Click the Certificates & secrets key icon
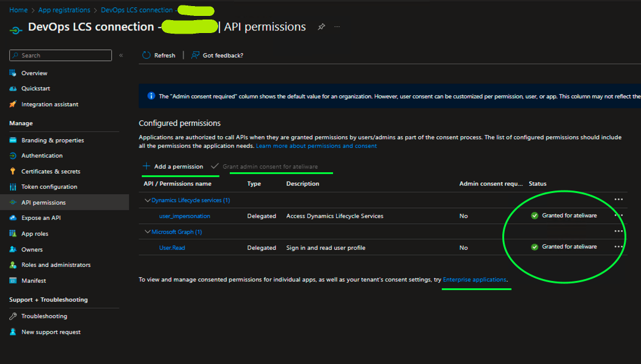Image resolution: width=641 pixels, height=364 pixels. pos(13,171)
